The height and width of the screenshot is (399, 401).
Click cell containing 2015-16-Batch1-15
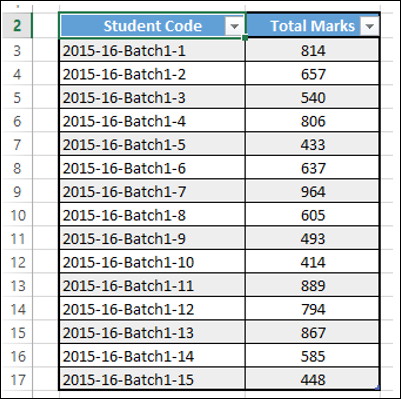152,380
